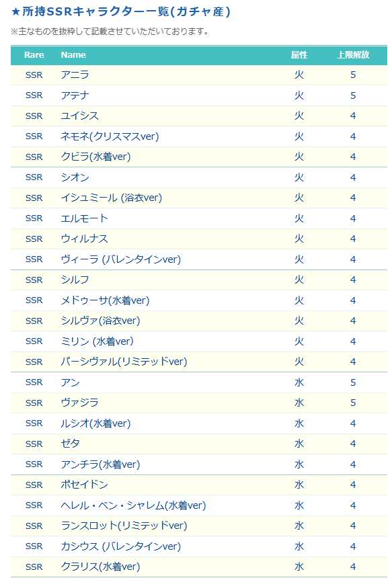Click the Rare column header
Screen dimensions: 392x578
coord(34,55)
